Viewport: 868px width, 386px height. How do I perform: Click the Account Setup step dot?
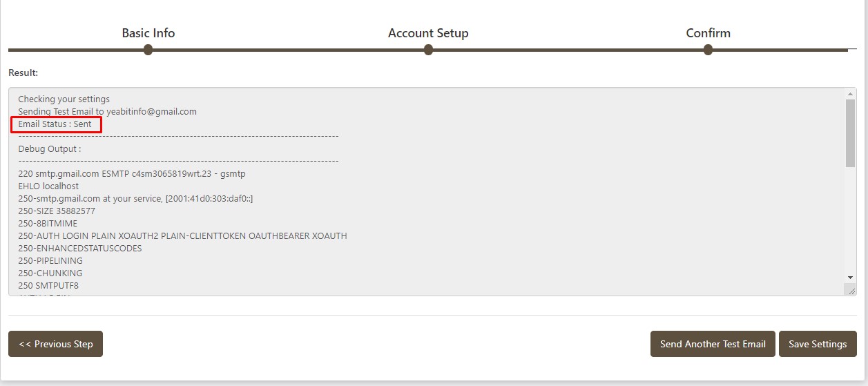pos(428,50)
